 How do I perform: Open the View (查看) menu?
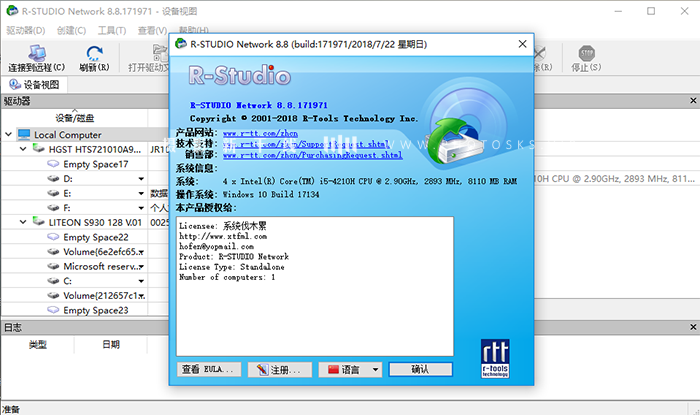coord(152,30)
